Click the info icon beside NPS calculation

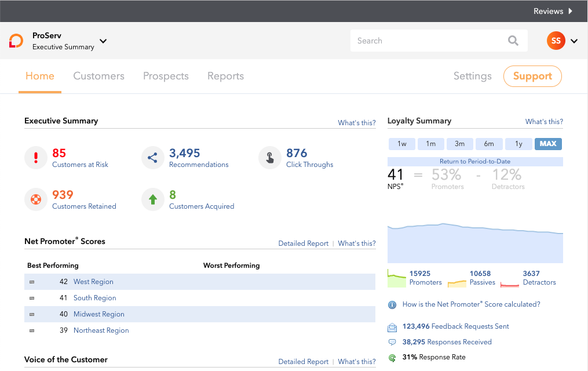click(x=392, y=304)
